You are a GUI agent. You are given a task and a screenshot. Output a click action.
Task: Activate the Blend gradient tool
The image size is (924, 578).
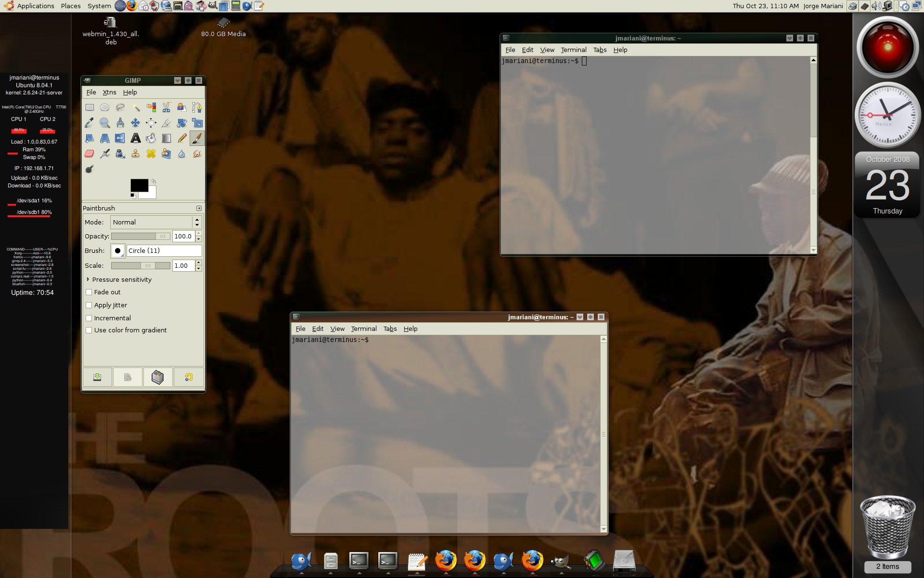point(167,138)
